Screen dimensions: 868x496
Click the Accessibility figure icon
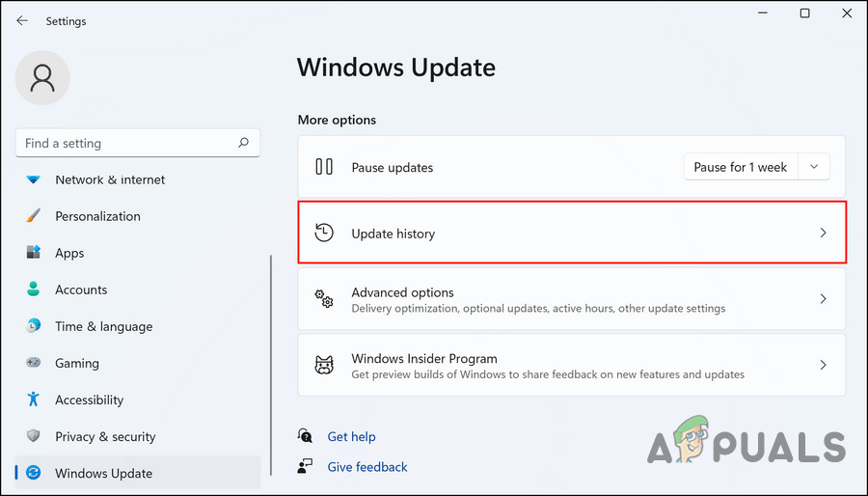[x=34, y=400]
